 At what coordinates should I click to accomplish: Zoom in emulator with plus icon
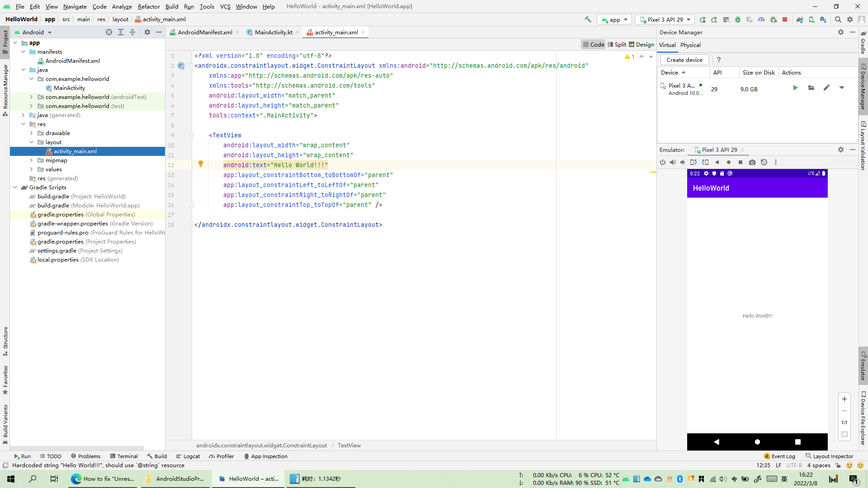(844, 399)
